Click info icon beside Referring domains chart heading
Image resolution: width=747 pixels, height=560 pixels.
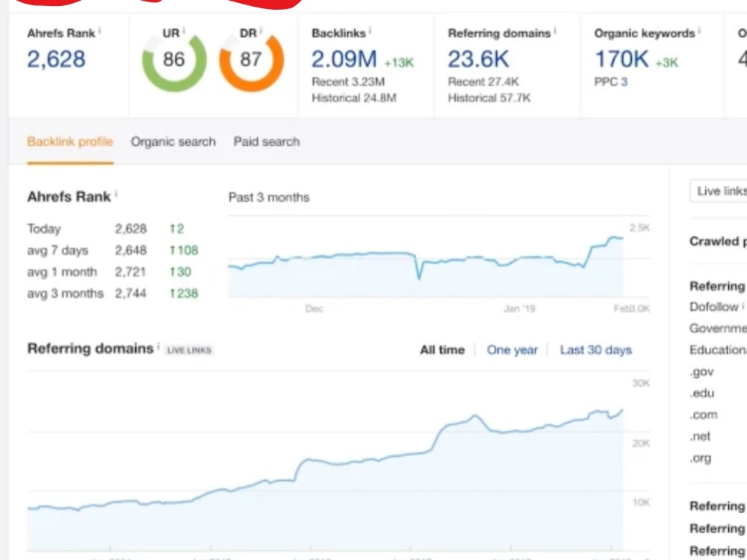click(x=158, y=346)
